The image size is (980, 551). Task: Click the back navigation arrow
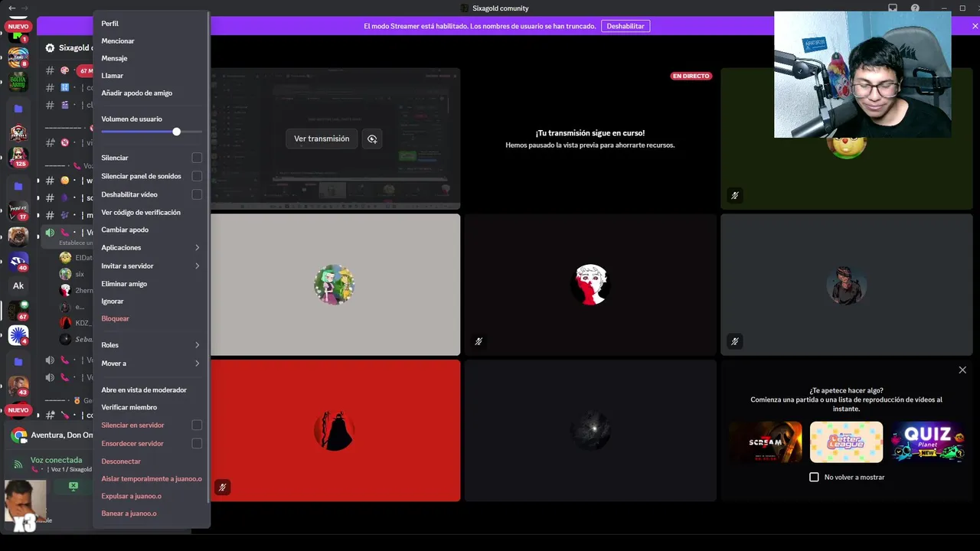coord(11,8)
